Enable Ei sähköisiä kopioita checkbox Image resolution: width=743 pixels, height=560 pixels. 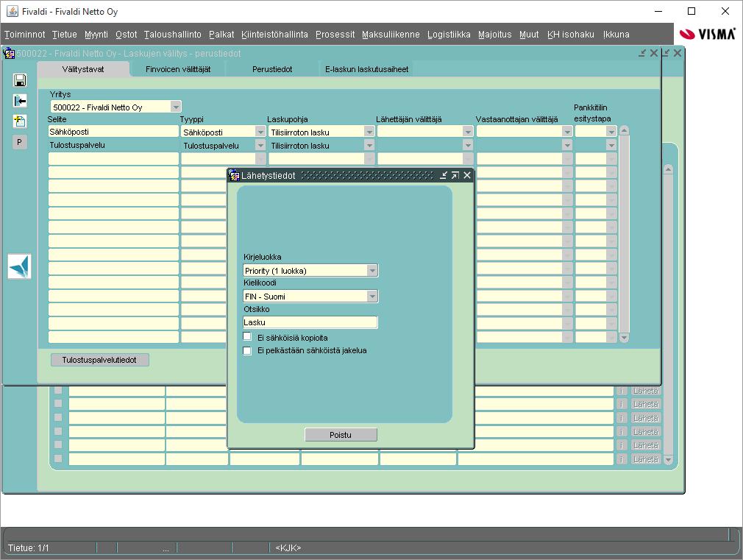tap(247, 337)
